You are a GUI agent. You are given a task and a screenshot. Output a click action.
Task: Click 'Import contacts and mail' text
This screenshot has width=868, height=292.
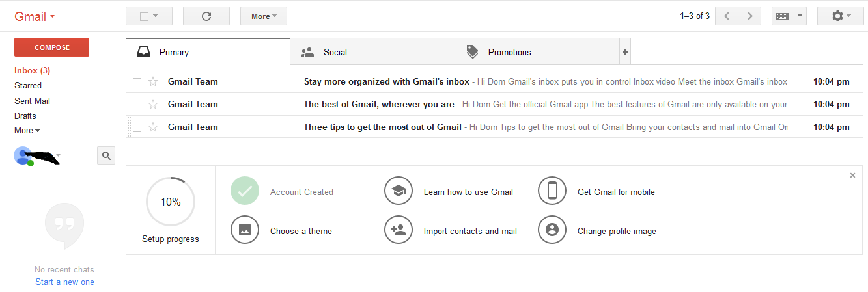(470, 231)
